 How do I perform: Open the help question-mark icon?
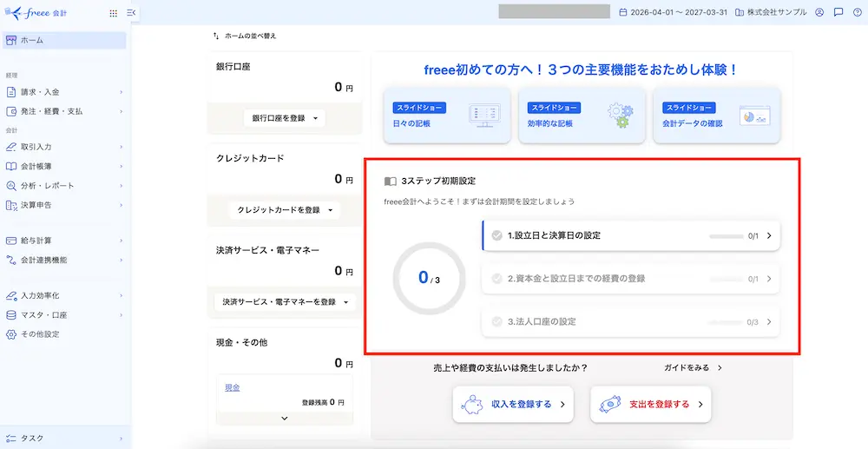[x=857, y=12]
